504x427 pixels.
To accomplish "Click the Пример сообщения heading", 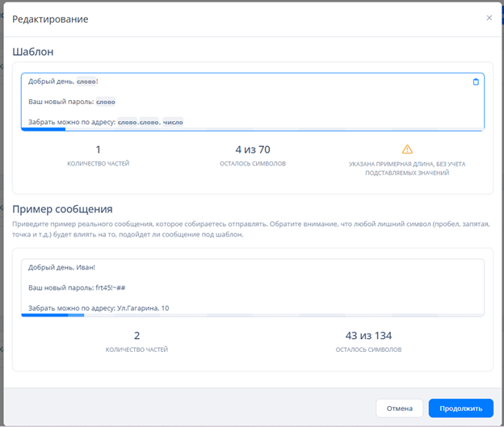I will 62,209.
